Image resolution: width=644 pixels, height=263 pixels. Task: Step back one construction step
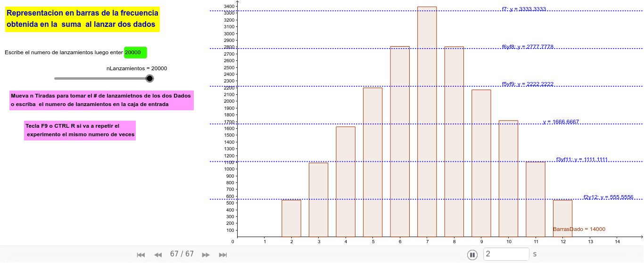tap(158, 255)
